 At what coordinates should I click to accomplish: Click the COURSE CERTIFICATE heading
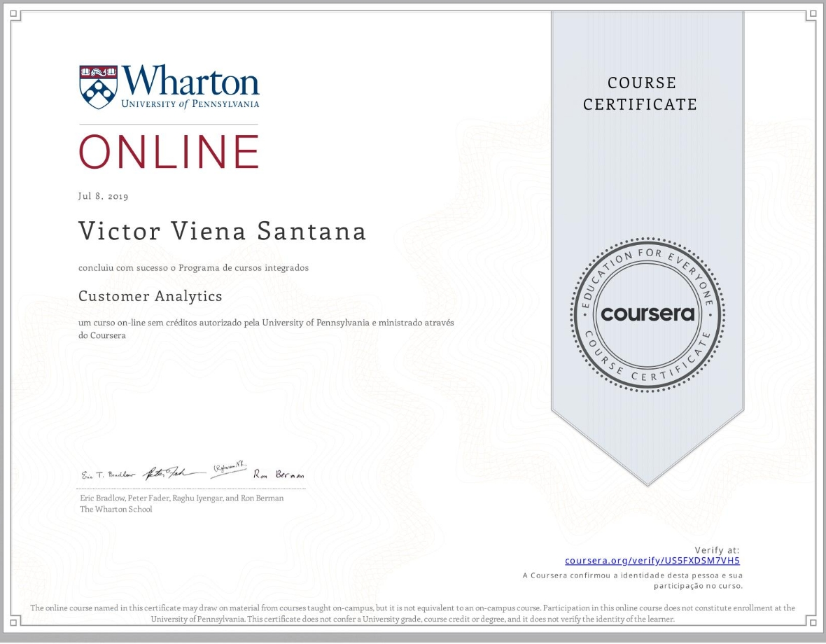[639, 94]
